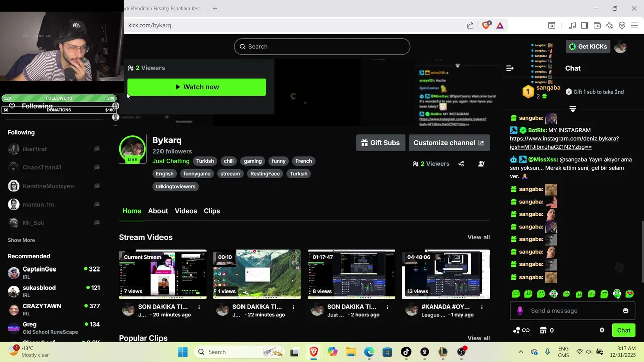Click View all for Popular Clips
This screenshot has height=362, width=644.
478,338
